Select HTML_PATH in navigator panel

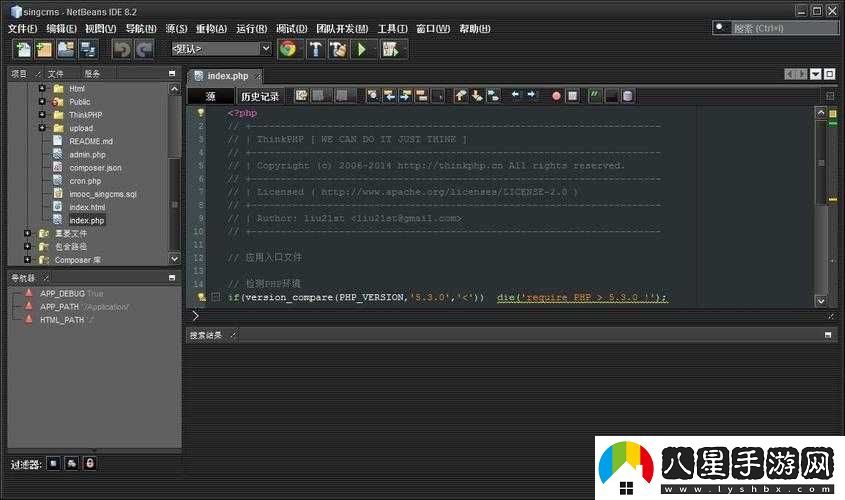pos(61,320)
